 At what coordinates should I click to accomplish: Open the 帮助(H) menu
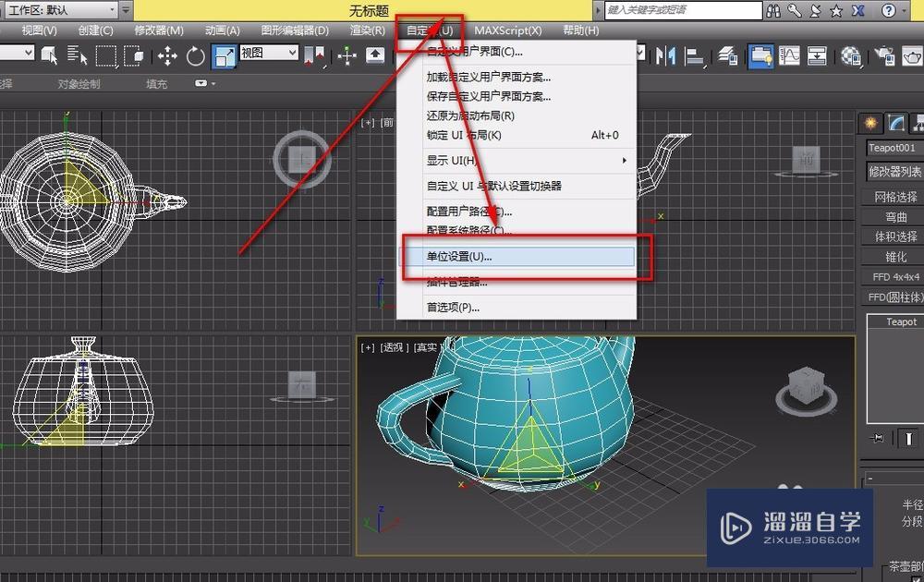click(x=581, y=30)
